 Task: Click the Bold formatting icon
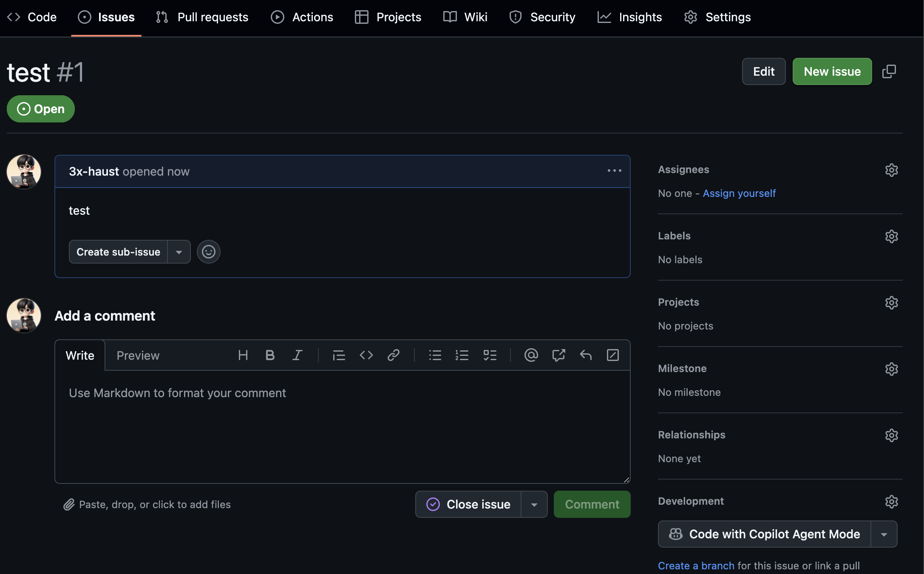coord(270,355)
